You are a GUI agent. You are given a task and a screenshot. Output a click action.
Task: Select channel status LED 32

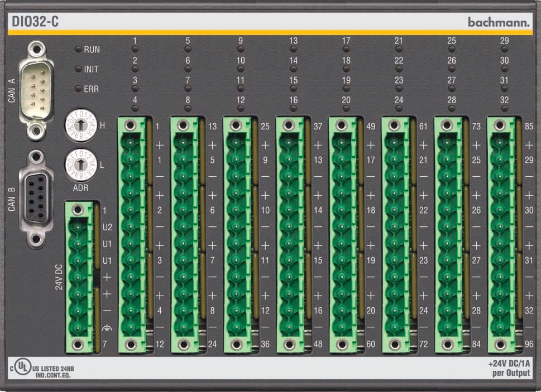click(504, 109)
